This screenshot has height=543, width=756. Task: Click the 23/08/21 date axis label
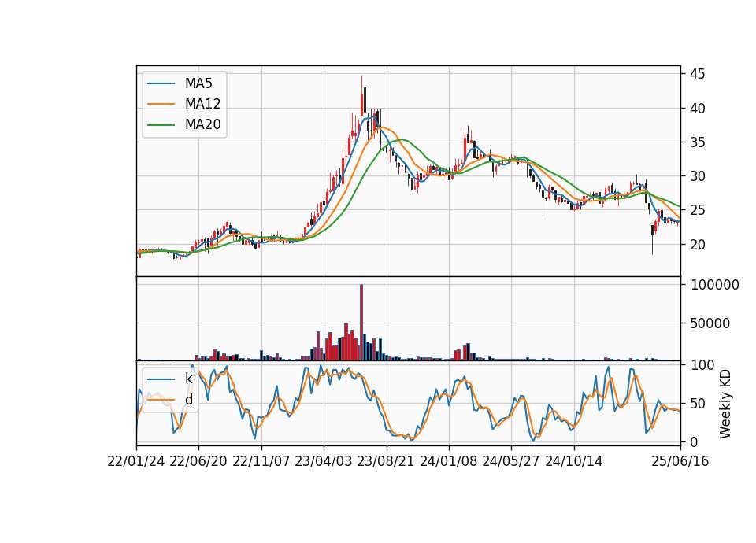click(386, 461)
